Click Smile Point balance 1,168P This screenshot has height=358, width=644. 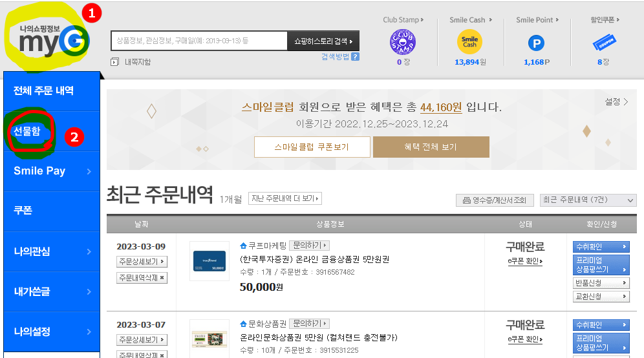537,62
